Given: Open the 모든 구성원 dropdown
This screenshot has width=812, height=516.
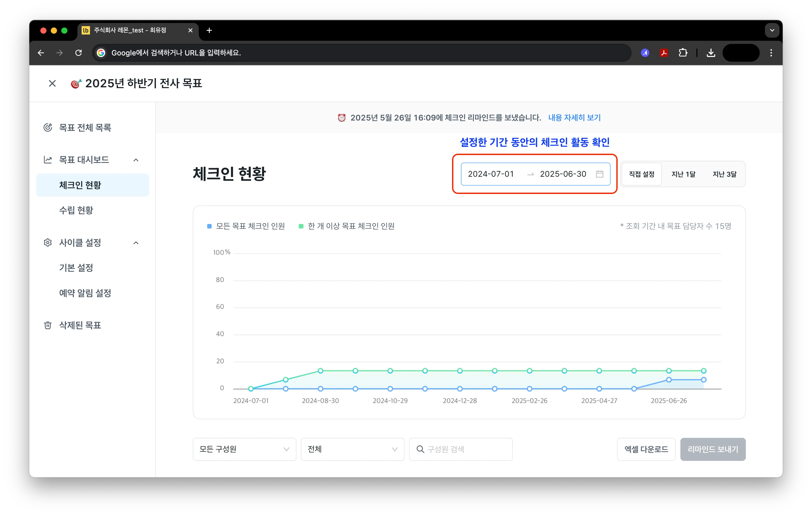Looking at the screenshot, I should click(x=244, y=449).
